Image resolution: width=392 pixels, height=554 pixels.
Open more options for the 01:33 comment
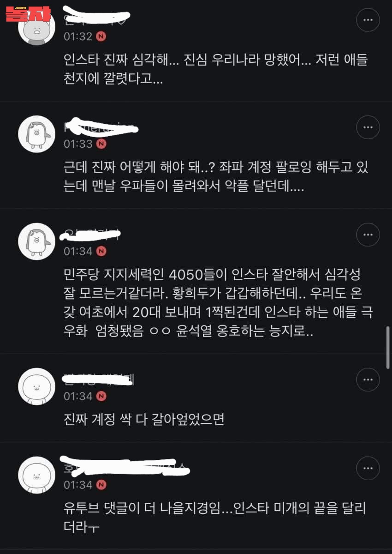click(368, 127)
